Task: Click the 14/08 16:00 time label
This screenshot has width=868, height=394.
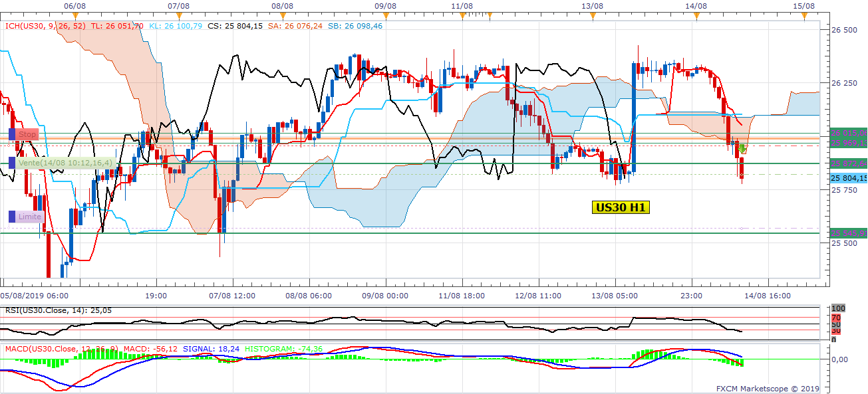Action: pyautogui.click(x=768, y=296)
